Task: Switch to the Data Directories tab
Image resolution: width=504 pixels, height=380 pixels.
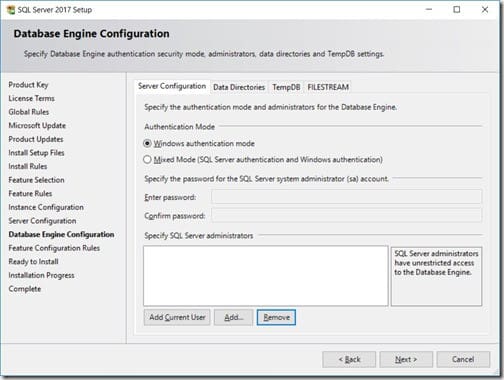Action: click(x=239, y=87)
